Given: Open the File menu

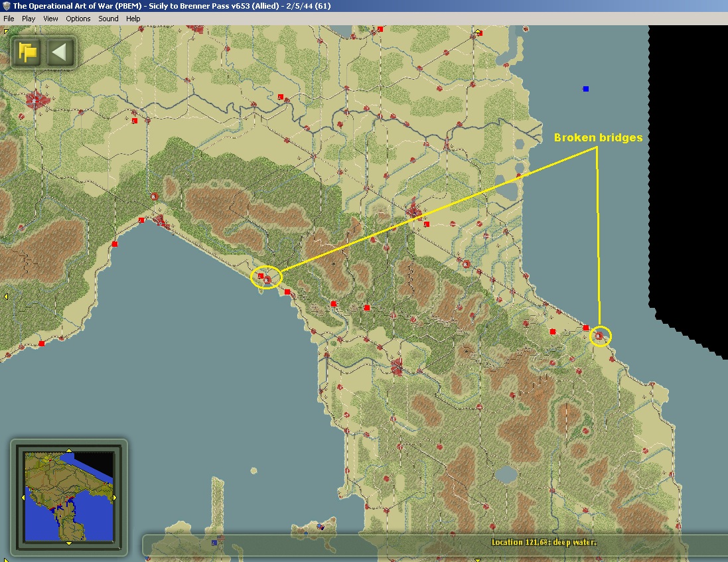Looking at the screenshot, I should click(9, 19).
